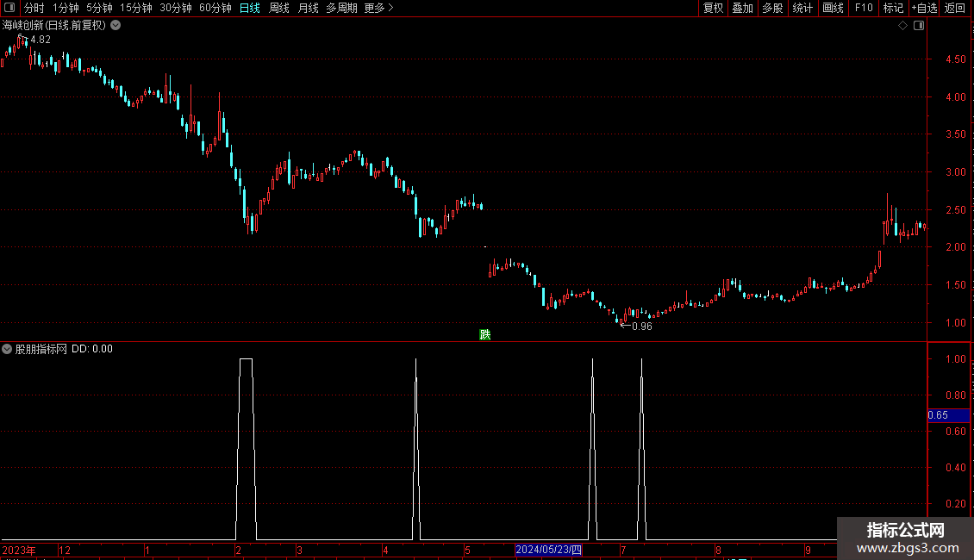Add stock via +自选 button
The height and width of the screenshot is (560, 974).
click(924, 8)
